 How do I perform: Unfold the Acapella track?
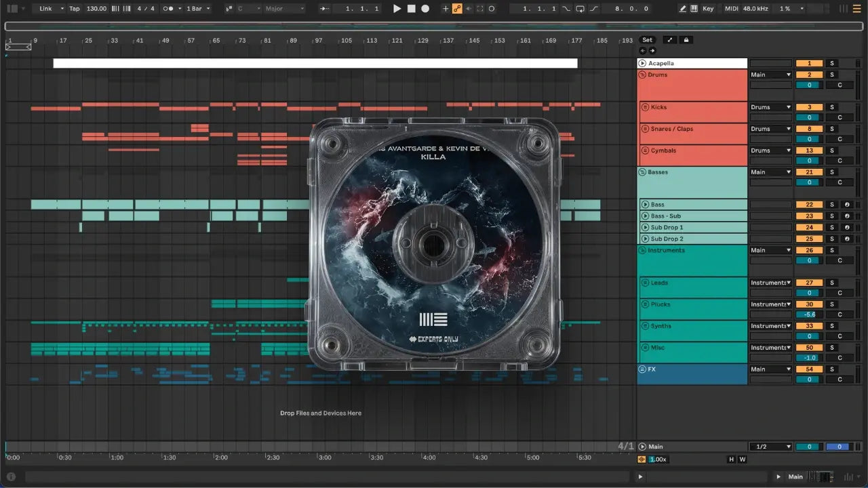point(642,63)
